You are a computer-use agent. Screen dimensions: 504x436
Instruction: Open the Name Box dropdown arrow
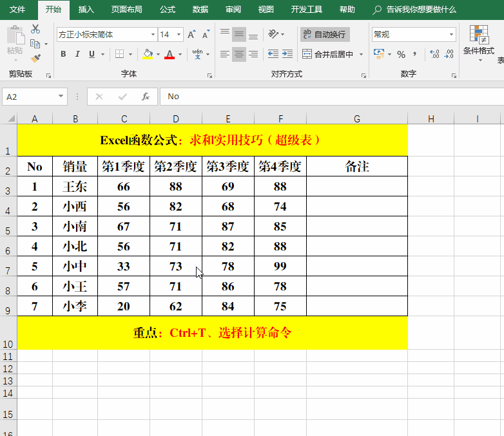(x=61, y=97)
